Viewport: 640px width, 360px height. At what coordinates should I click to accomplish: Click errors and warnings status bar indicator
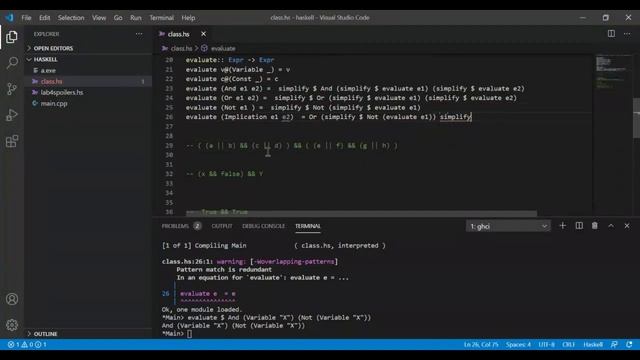point(27,344)
